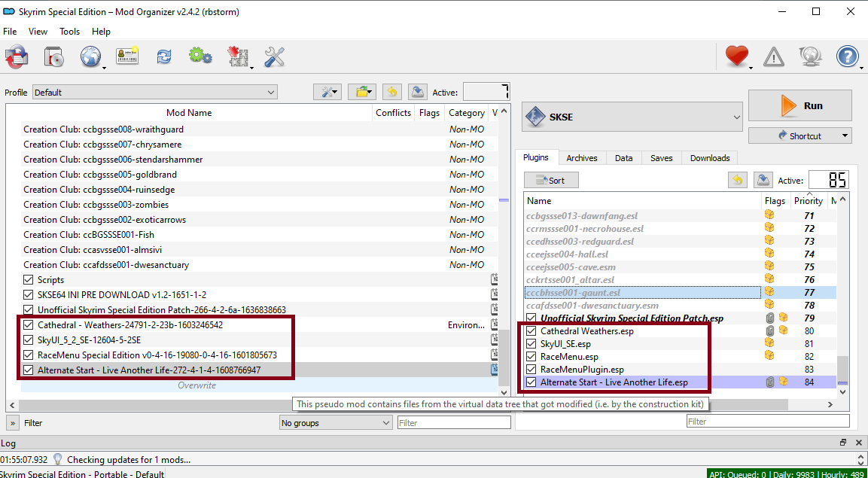This screenshot has width=868, height=478.
Task: Focus the mod list Filter text field
Action: 454,423
